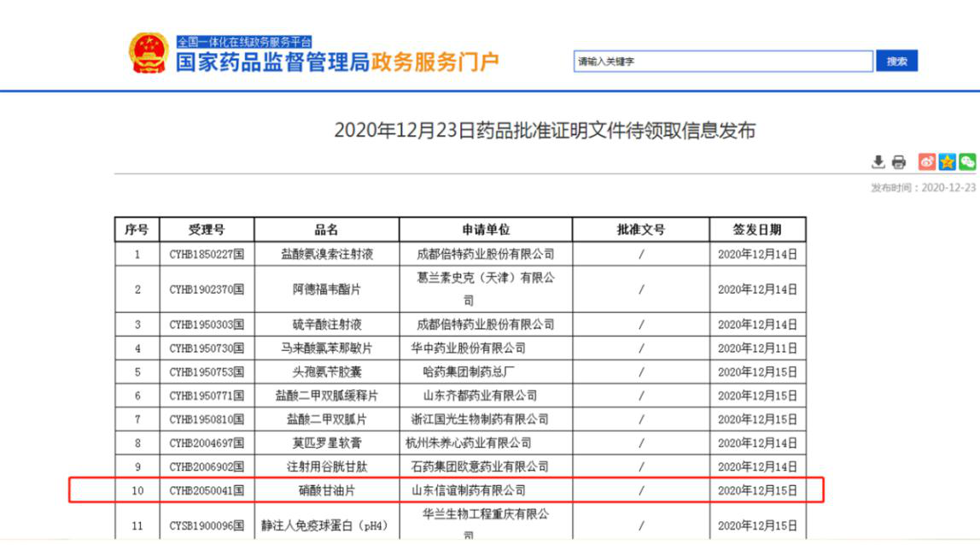Share to QQ Zone using star icon

pos(947,161)
